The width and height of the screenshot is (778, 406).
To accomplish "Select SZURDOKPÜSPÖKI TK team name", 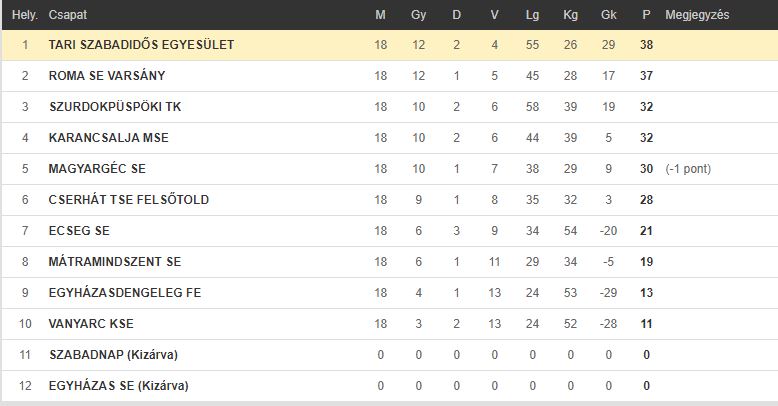I will 115,107.
